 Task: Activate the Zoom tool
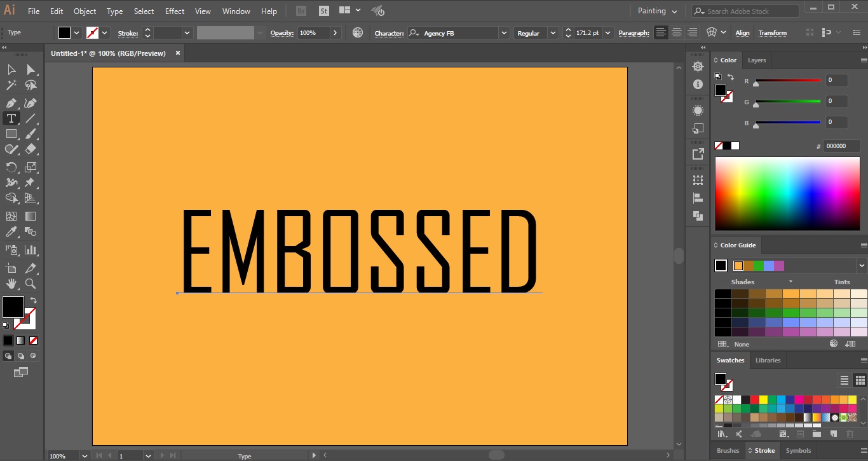point(31,284)
